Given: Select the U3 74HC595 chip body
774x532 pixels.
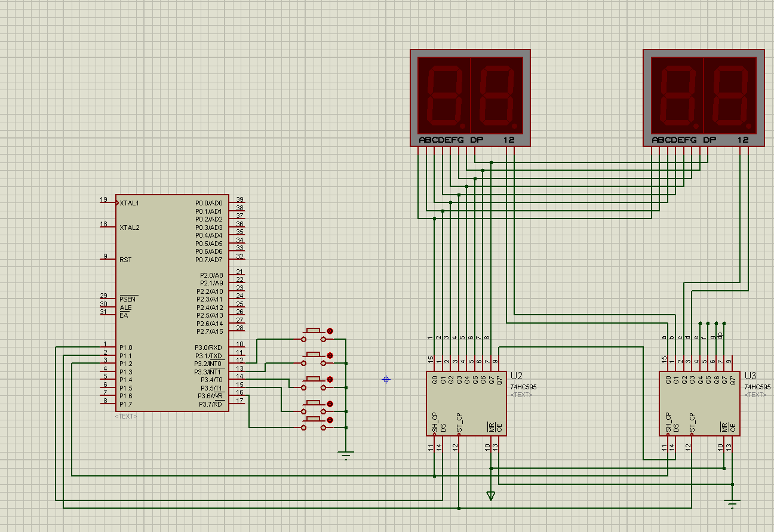Looking at the screenshot, I should (699, 404).
